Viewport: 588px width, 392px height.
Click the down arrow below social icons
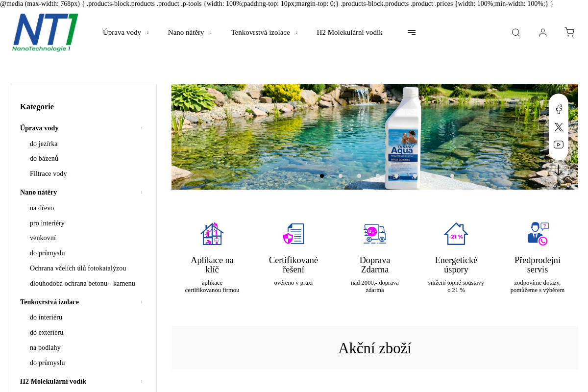point(559,170)
